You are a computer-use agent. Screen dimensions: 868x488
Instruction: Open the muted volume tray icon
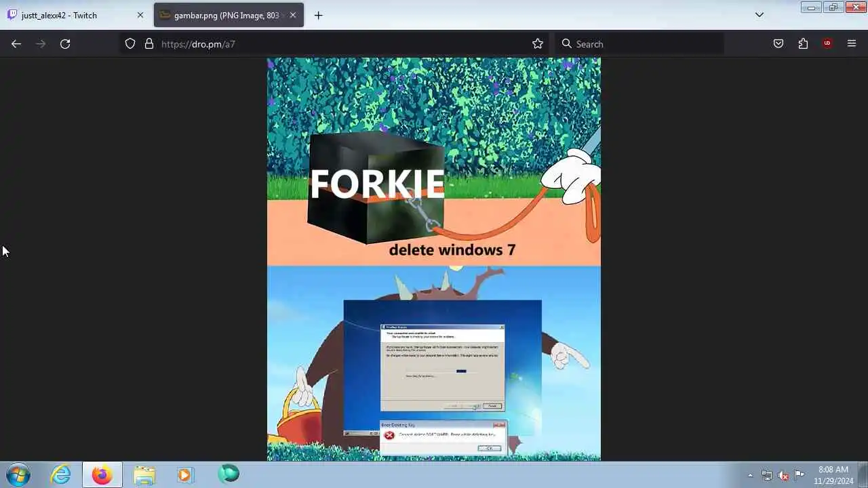coord(783,475)
